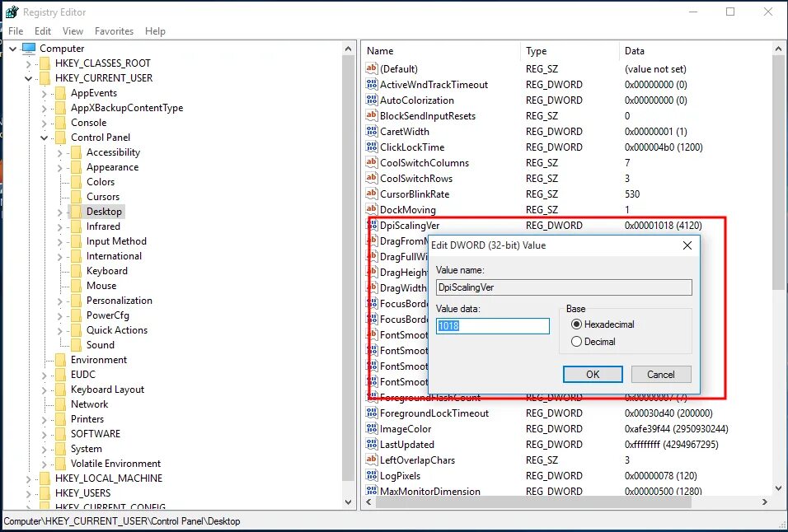The image size is (788, 532).
Task: Click the Desktop folder icon
Action: click(x=76, y=212)
